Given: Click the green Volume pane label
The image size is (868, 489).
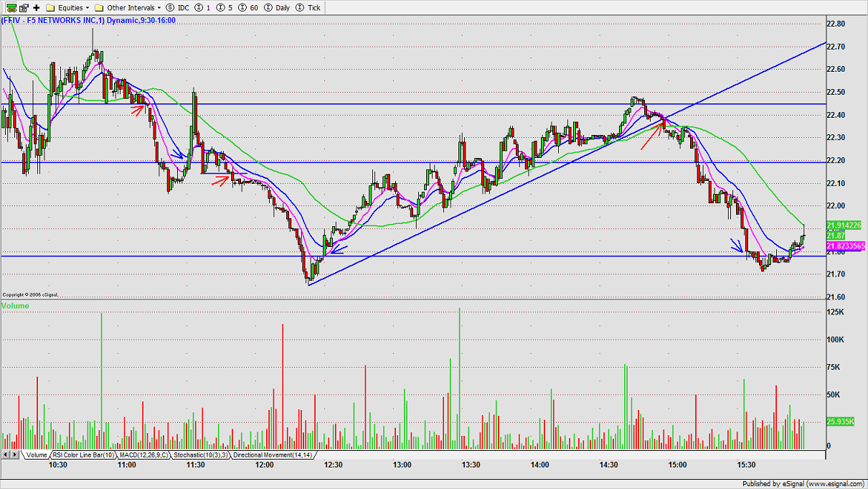Looking at the screenshot, I should click(15, 306).
